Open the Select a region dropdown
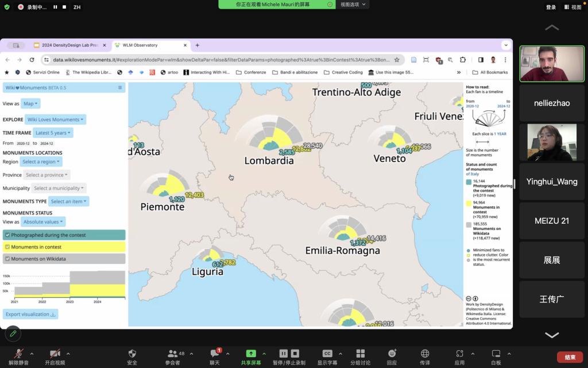 [x=41, y=162]
